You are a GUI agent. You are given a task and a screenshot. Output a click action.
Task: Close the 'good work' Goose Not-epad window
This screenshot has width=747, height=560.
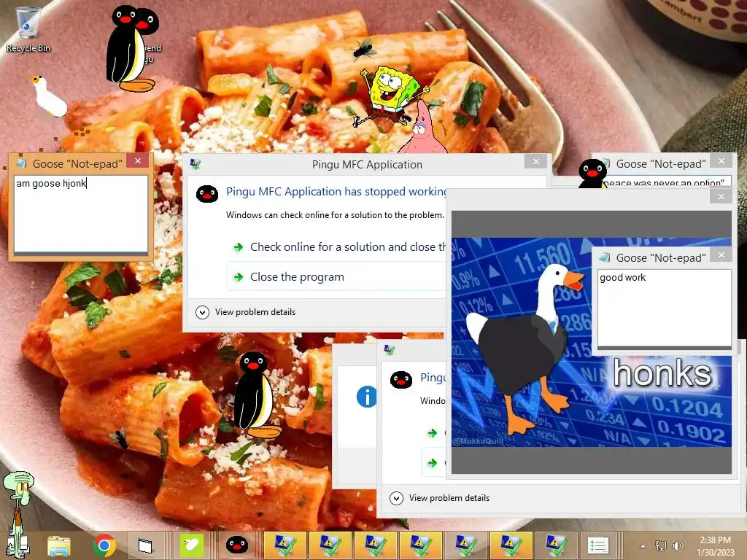[x=721, y=254]
